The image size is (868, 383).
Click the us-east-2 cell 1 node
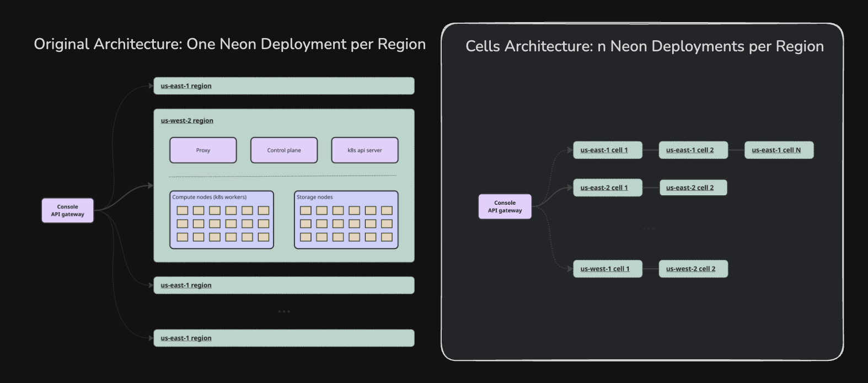pos(608,188)
